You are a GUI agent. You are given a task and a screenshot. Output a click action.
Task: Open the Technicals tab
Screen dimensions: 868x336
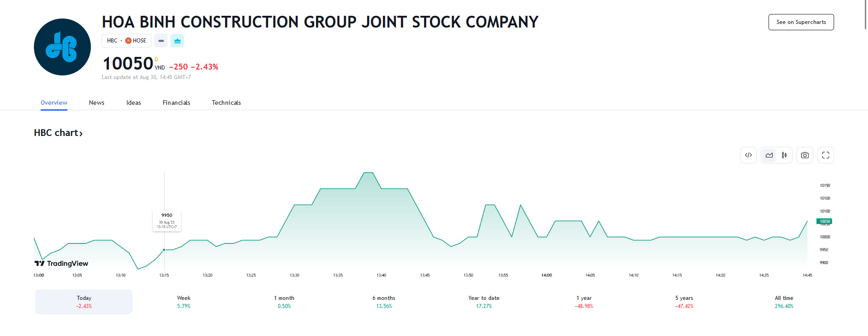226,103
